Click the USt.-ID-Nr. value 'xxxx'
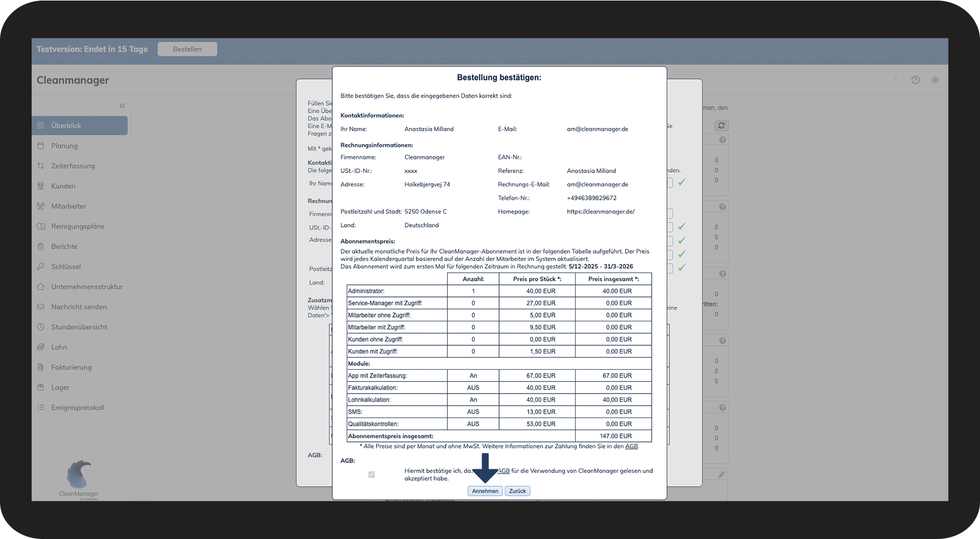The width and height of the screenshot is (980, 539). 411,171
